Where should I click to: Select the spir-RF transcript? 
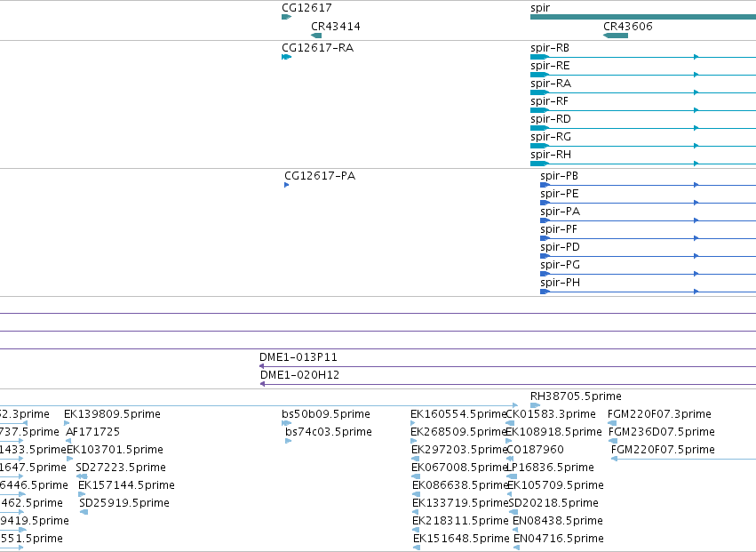[x=643, y=110]
